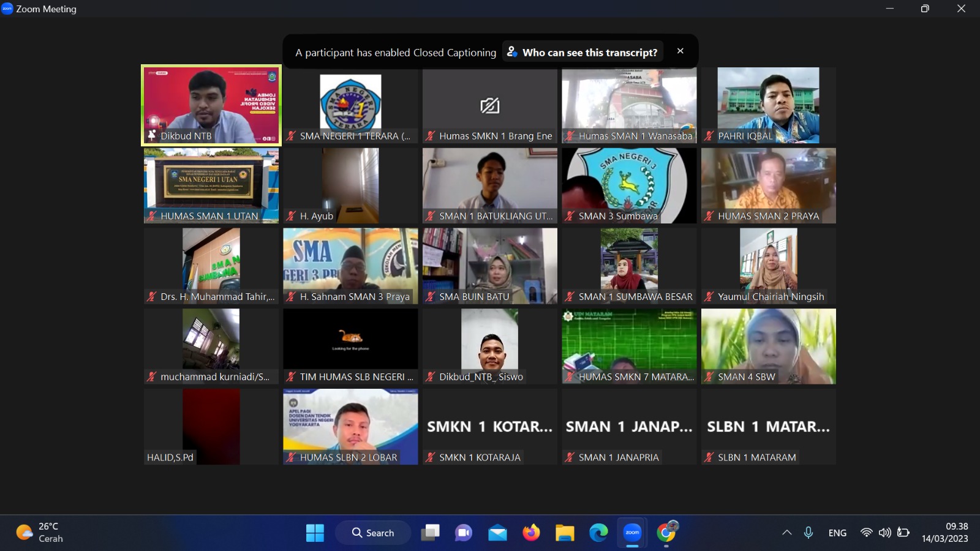
Task: Launch Firefox from the taskbar
Action: pos(531,533)
